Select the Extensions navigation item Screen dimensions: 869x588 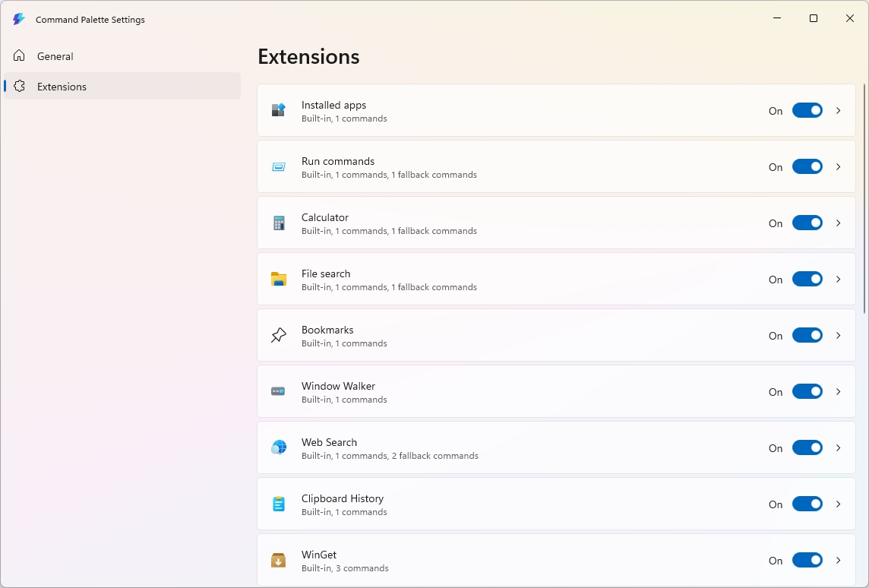click(x=62, y=86)
